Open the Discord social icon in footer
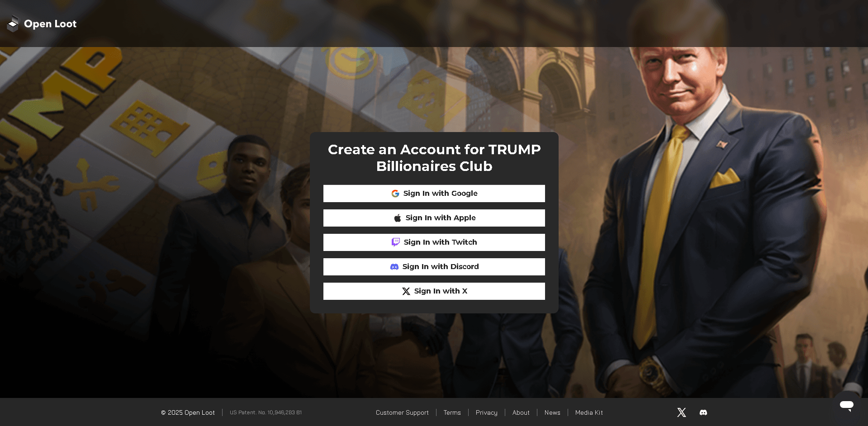The height and width of the screenshot is (426, 868). (703, 412)
